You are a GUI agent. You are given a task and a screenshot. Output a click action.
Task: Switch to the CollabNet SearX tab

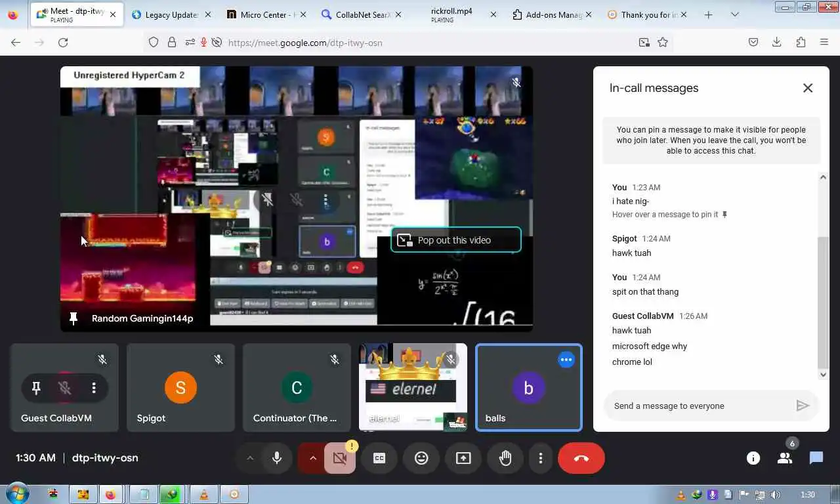pyautogui.click(x=362, y=14)
